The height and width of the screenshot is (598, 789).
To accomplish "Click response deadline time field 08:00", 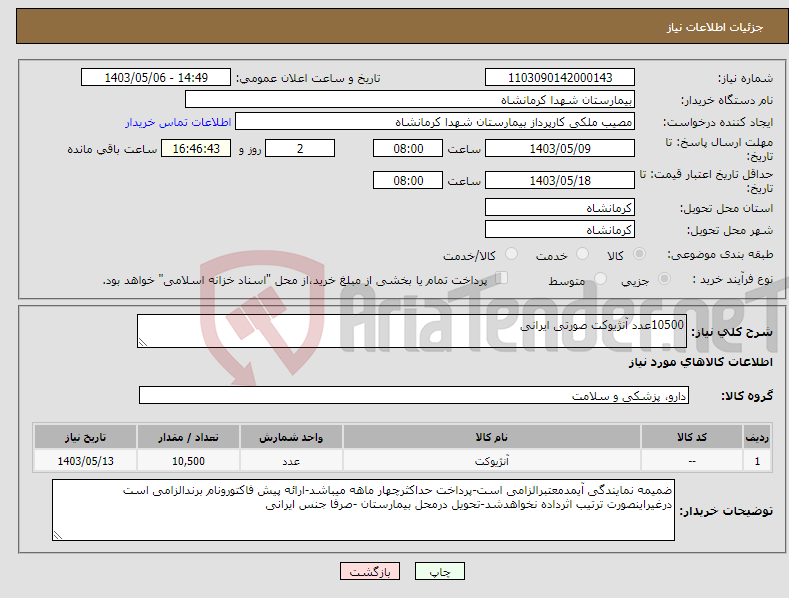I will 408,148.
